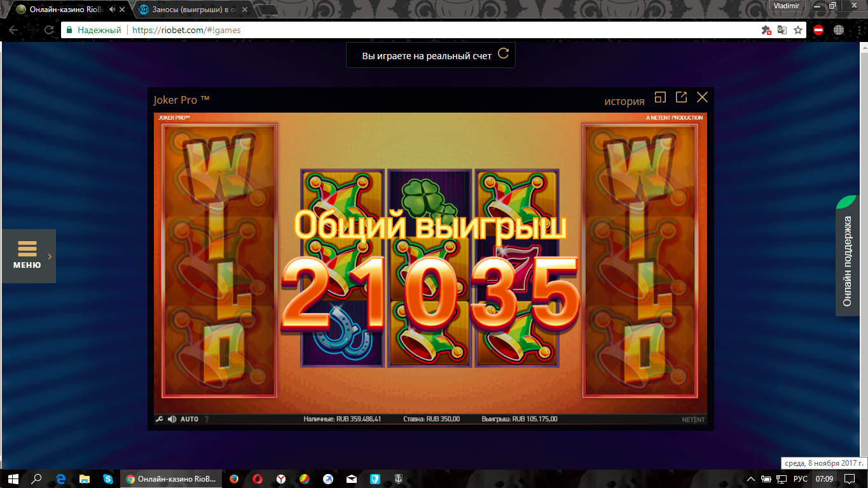Open the Windows Start menu
868x488 pixels.
(x=13, y=478)
